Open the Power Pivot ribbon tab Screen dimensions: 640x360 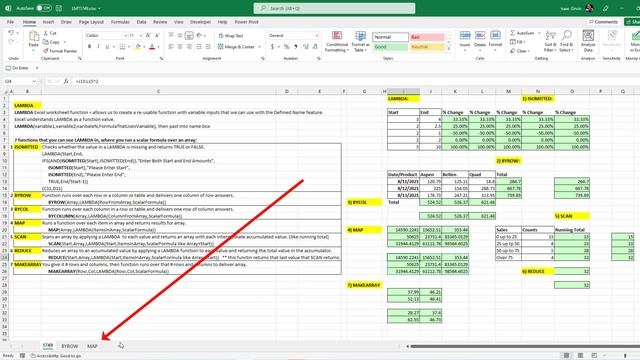click(247, 22)
